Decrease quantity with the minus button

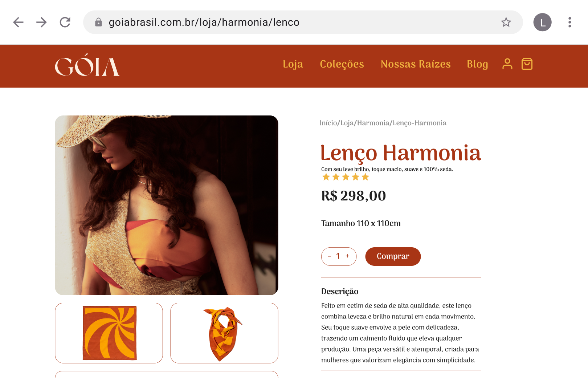(329, 256)
